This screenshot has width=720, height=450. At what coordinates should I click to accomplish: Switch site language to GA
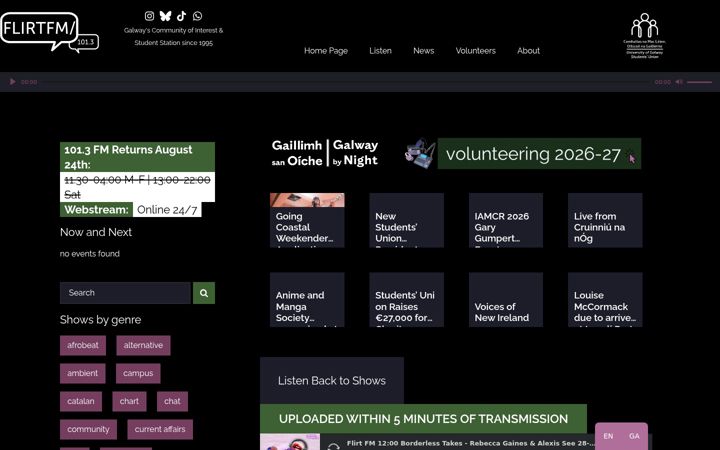pos(634,436)
